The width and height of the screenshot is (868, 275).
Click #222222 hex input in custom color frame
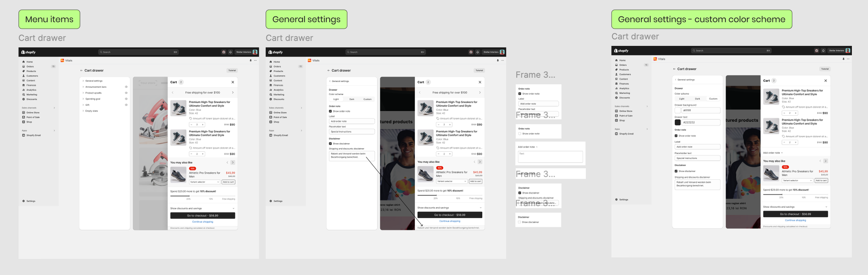(x=701, y=122)
